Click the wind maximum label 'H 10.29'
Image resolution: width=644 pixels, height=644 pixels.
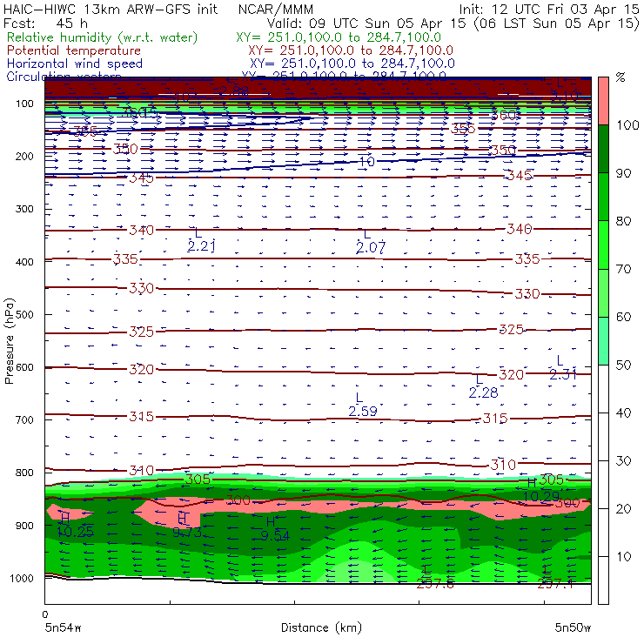541,490
